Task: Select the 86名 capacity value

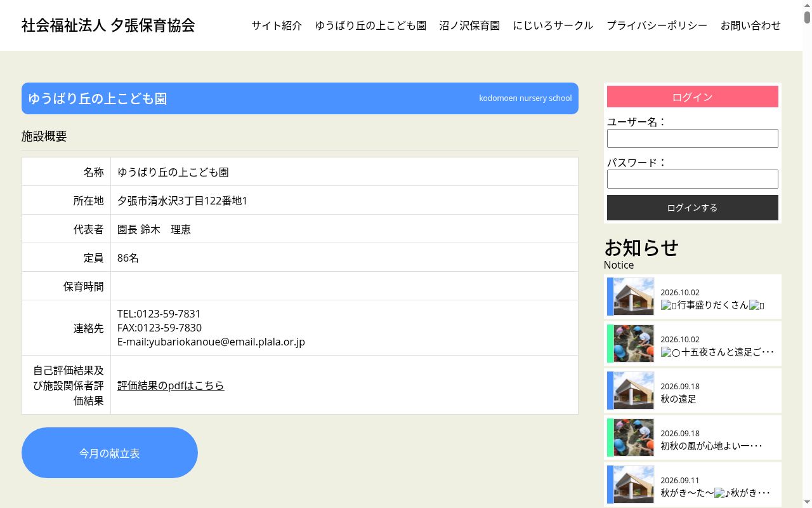Action: tap(128, 258)
